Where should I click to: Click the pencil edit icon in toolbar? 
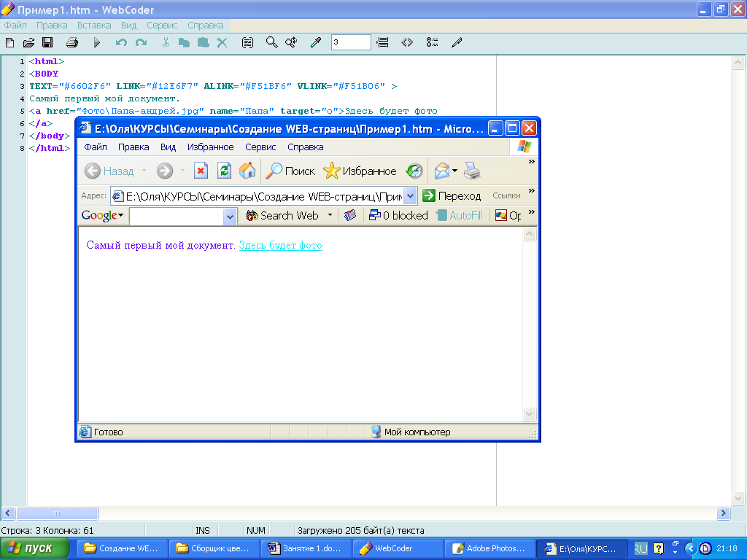pyautogui.click(x=457, y=43)
